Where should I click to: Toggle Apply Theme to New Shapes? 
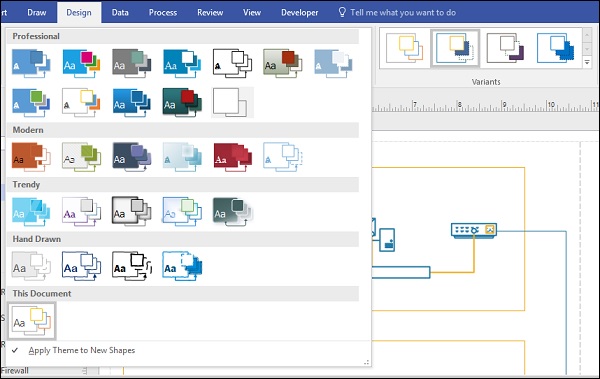coord(82,350)
